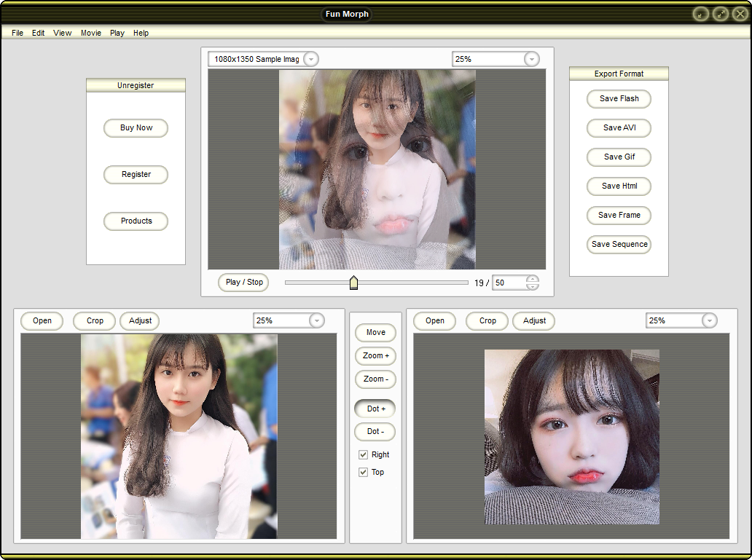Open the sample image size dropdown
The image size is (752, 560).
click(x=310, y=59)
